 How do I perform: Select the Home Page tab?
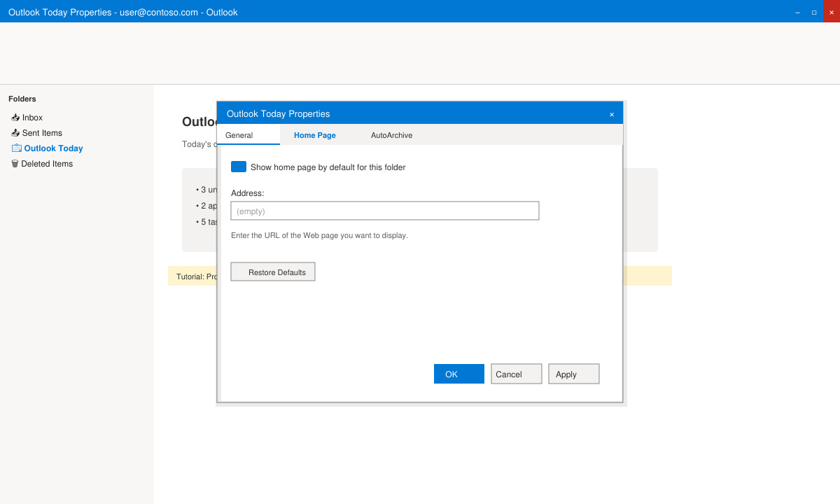click(315, 135)
